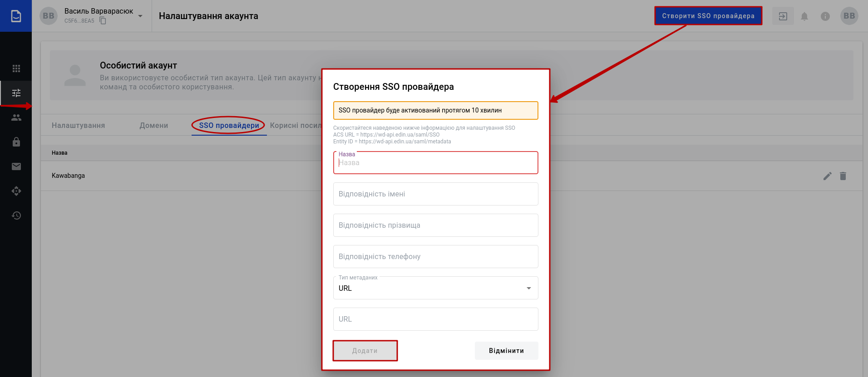Click the Додати button in the dialog
Screen dimensions: 868x377
[365, 351]
